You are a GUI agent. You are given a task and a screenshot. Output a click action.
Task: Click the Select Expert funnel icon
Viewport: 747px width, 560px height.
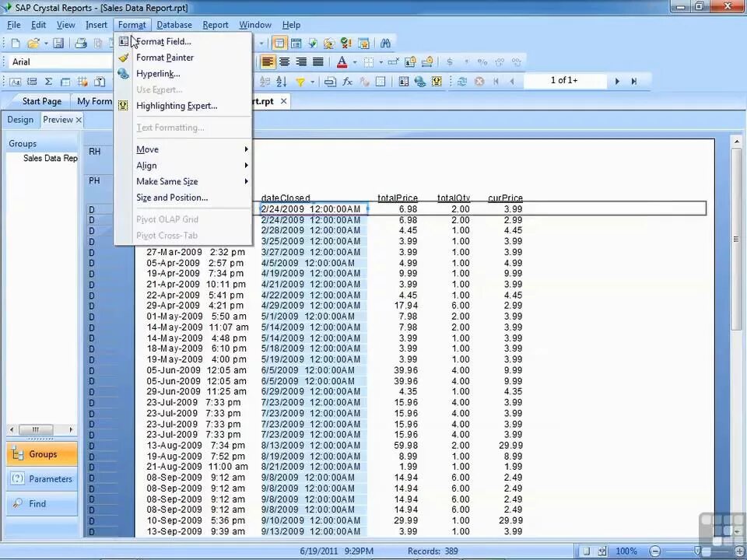coord(300,82)
